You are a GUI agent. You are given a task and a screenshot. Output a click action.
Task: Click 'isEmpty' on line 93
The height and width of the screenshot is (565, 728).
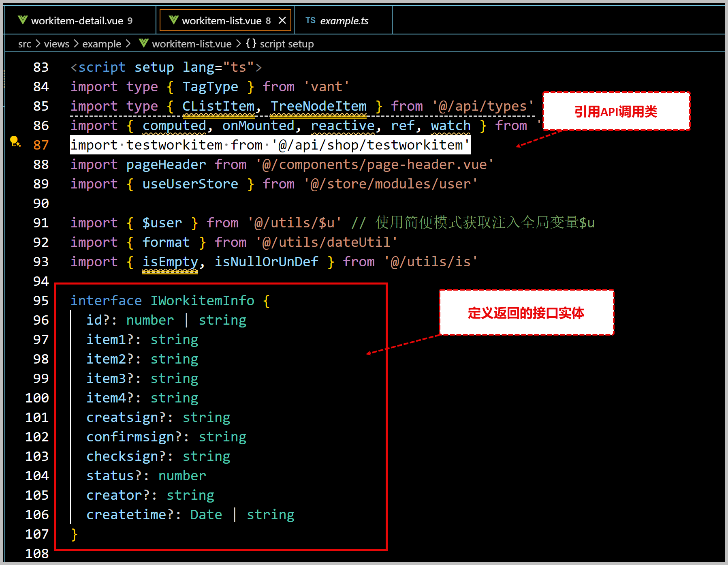point(170,262)
